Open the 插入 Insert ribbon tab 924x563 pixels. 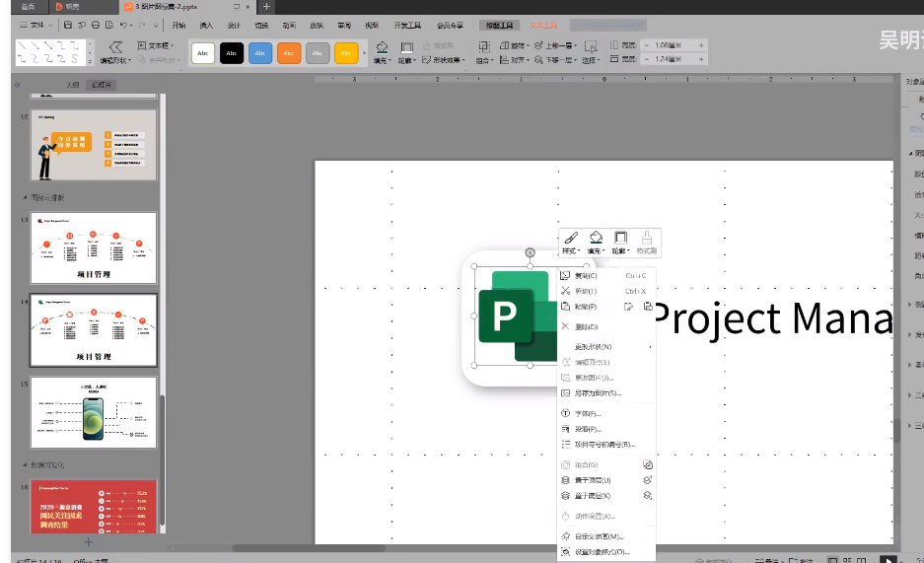206,26
